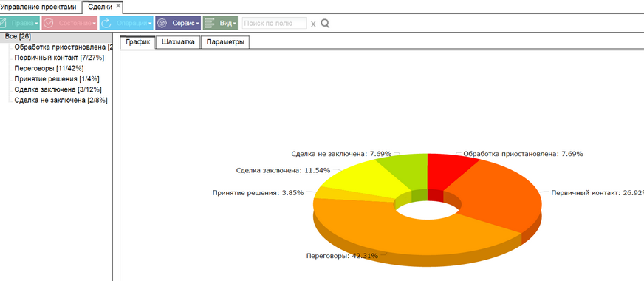Close the Сделки tab
The width and height of the screenshot is (644, 281).
[118, 6]
